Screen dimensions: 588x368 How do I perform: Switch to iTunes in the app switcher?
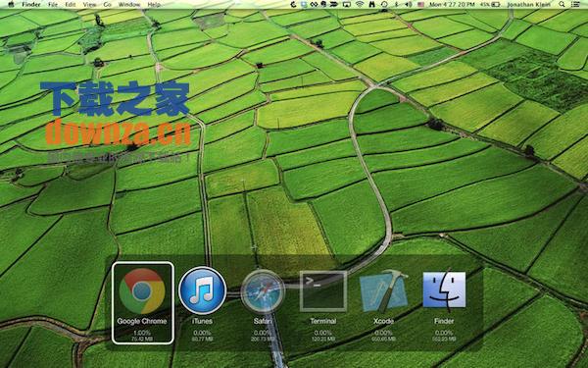(202, 290)
